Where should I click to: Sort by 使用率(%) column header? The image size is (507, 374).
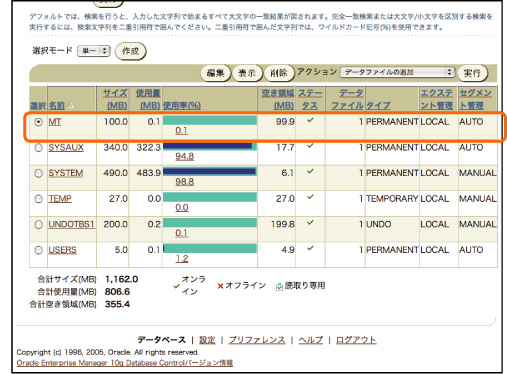tap(182, 106)
